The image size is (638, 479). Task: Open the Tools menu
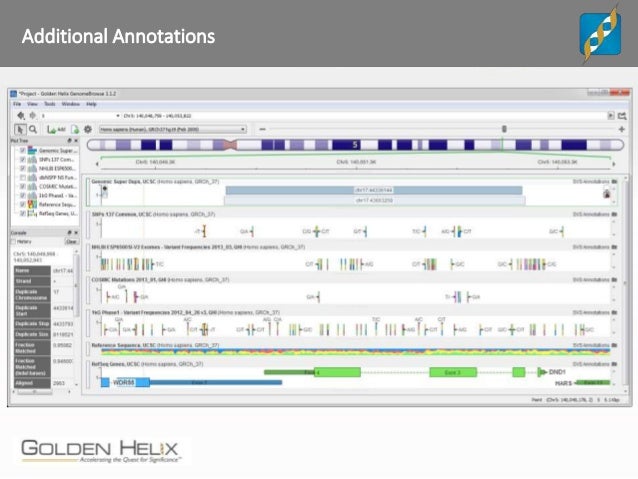50,104
